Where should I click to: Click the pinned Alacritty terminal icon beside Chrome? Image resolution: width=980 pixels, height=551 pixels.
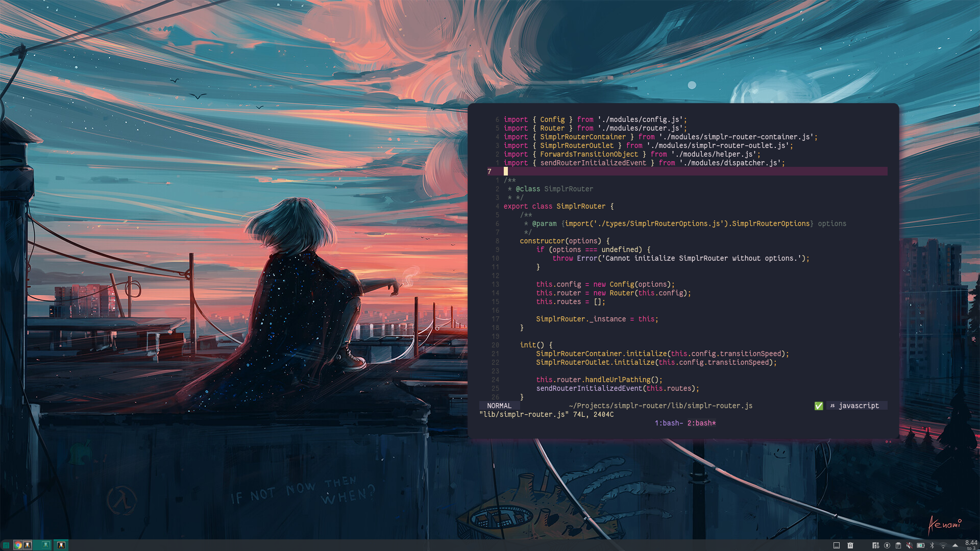click(x=28, y=545)
